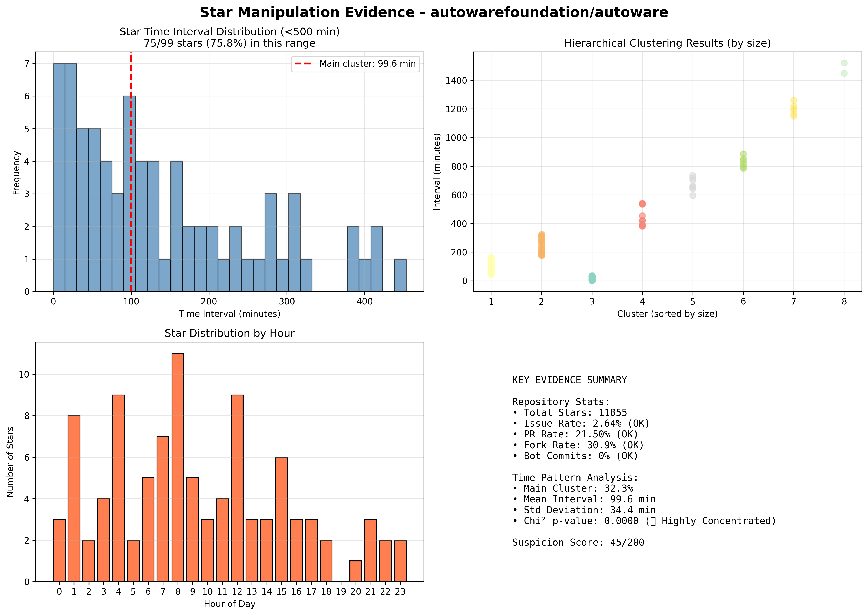The image size is (868, 615).
Task: Click the 'Suspicion Score: 45/200' line
Action: click(578, 543)
